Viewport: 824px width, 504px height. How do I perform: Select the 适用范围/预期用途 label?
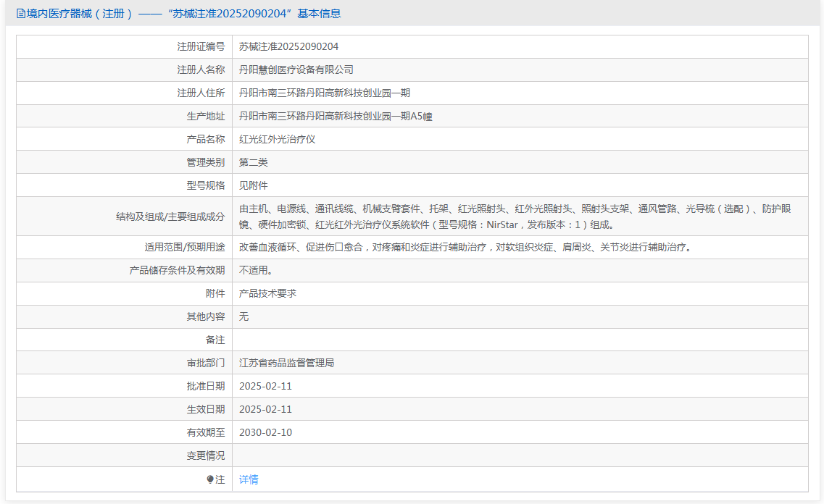point(185,247)
